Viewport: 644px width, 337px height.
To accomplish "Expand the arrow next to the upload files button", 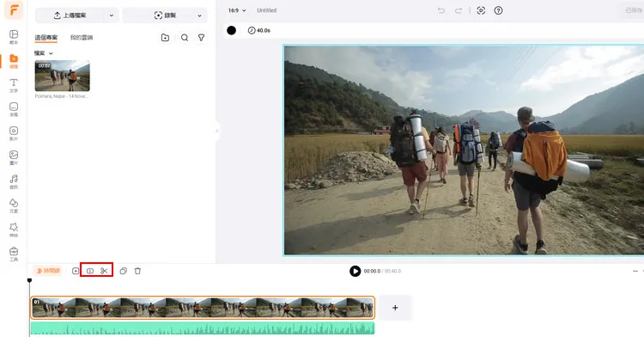I will pos(112,15).
